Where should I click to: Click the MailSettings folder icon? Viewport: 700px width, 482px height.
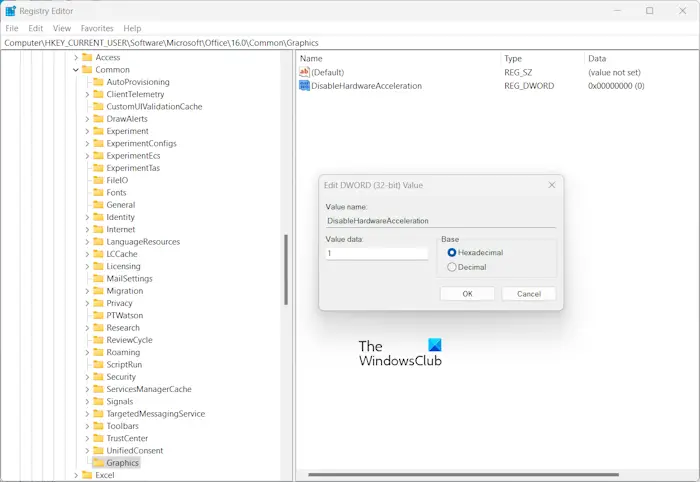pos(98,278)
